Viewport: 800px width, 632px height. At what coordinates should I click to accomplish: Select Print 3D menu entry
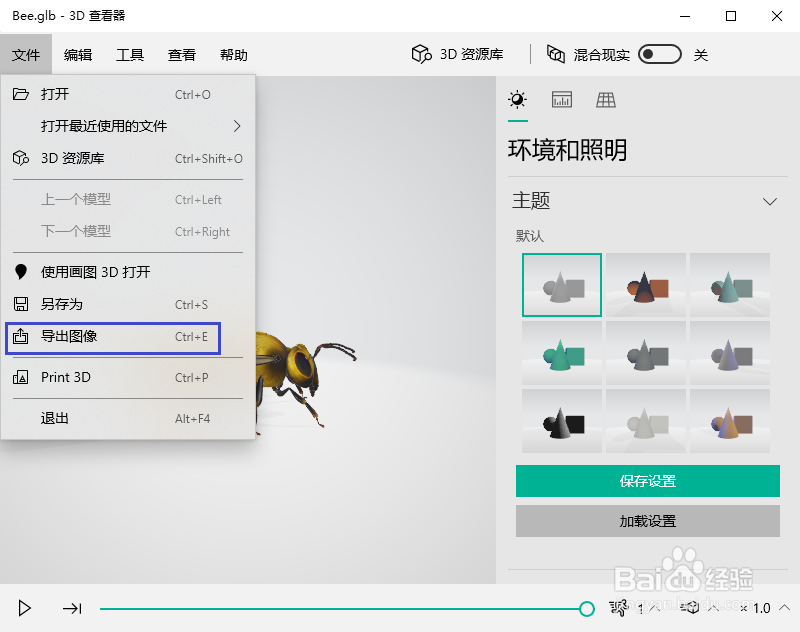(128, 377)
